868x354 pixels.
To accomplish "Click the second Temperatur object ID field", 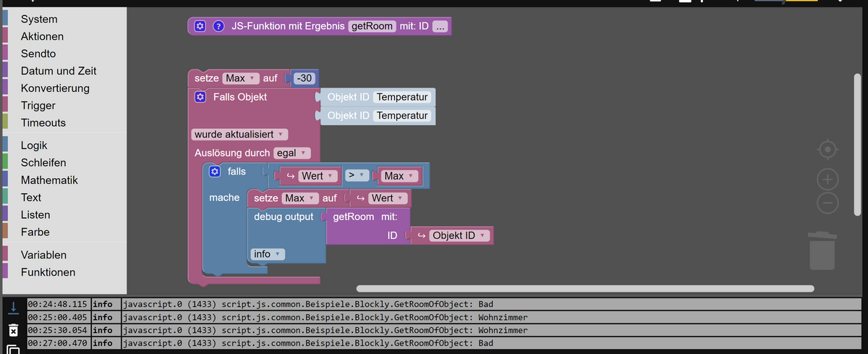I will coord(403,116).
